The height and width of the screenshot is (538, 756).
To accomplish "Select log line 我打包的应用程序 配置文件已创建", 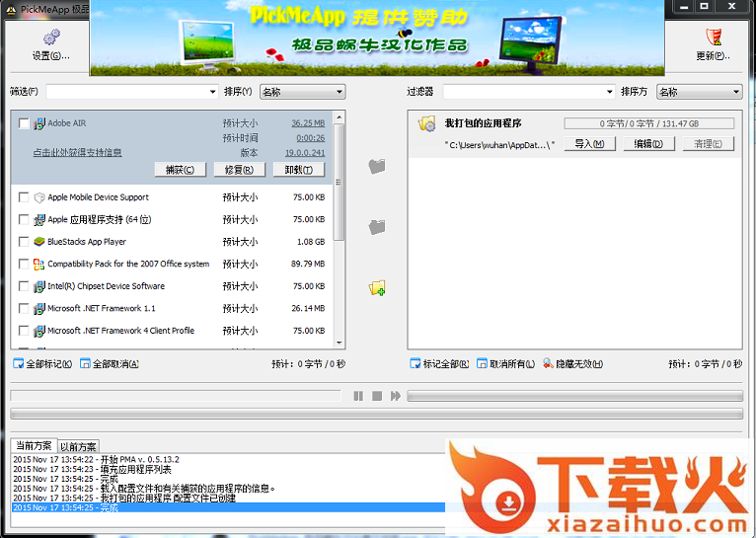I will 124,498.
